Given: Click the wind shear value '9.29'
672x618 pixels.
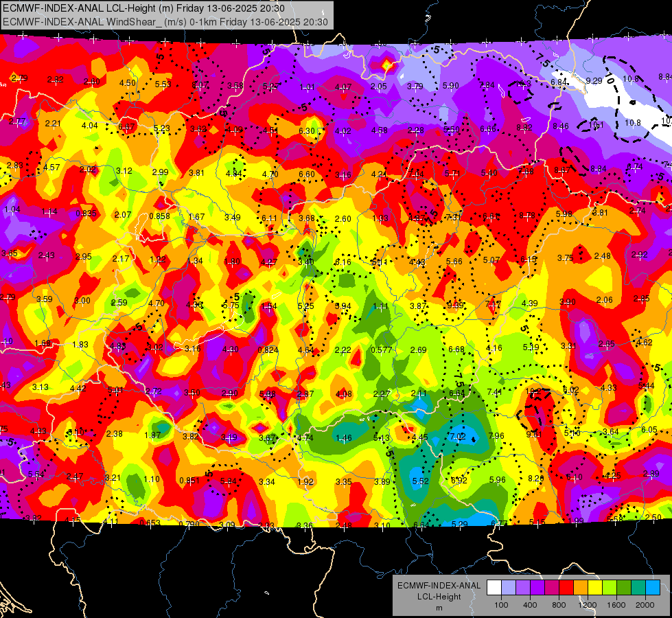Looking at the screenshot, I should click(x=594, y=80).
